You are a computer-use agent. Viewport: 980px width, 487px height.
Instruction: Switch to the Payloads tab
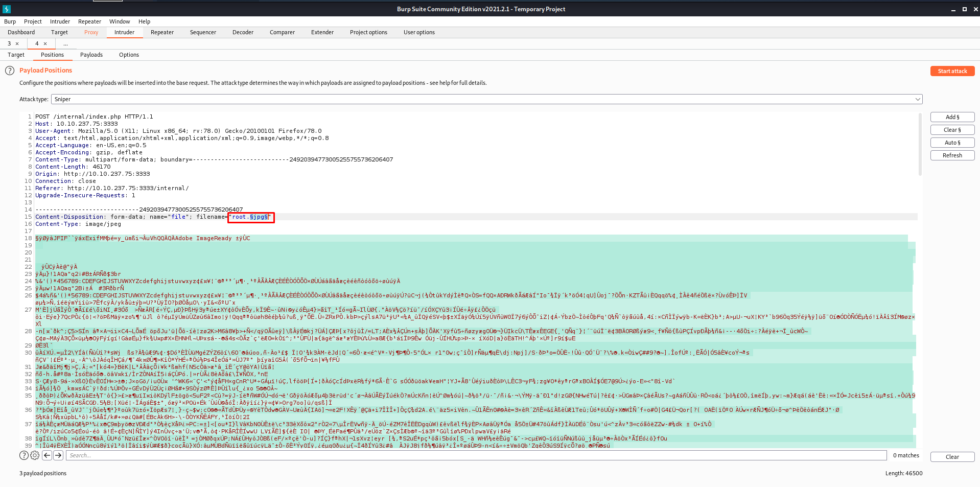click(x=91, y=55)
